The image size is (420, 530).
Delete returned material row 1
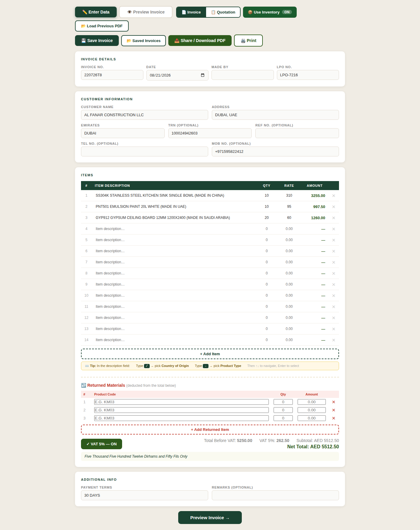click(334, 402)
